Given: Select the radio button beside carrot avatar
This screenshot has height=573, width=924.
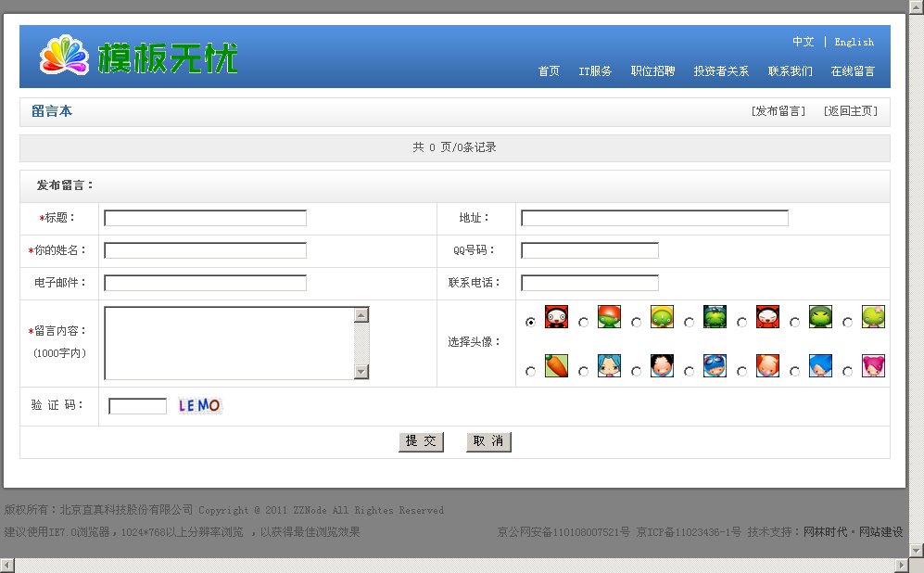Looking at the screenshot, I should click(530, 371).
